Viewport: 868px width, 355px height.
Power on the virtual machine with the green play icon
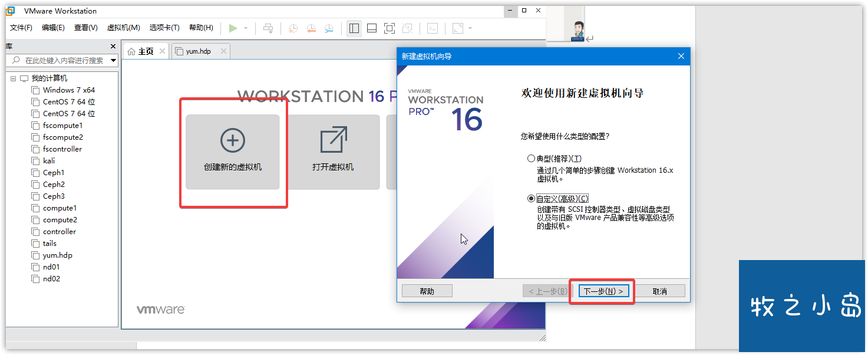(x=233, y=28)
